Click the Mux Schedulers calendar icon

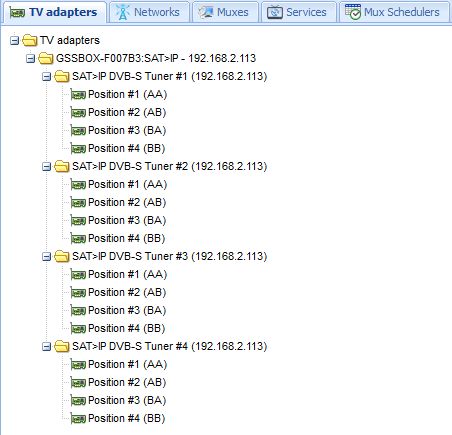[x=353, y=12]
